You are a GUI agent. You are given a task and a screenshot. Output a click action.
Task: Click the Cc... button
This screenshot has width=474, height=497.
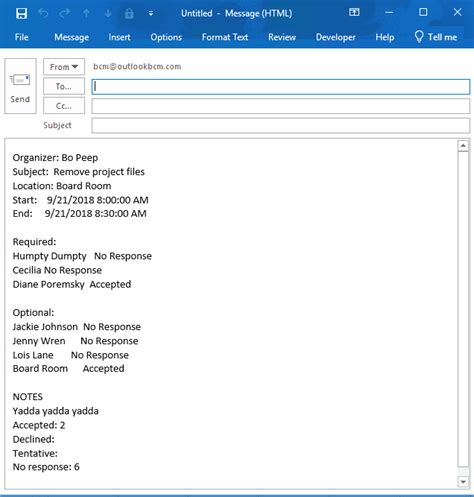[x=64, y=106]
